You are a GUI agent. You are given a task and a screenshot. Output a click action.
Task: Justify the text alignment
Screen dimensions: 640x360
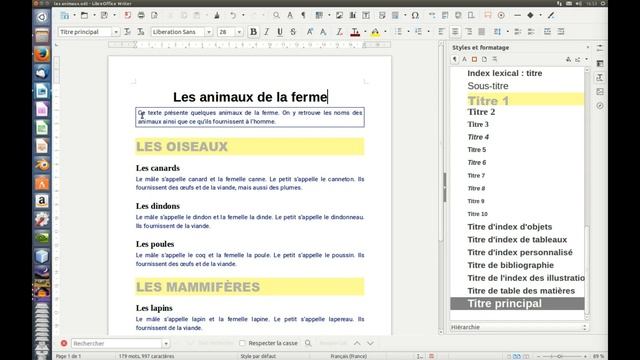pyautogui.click(x=482, y=32)
